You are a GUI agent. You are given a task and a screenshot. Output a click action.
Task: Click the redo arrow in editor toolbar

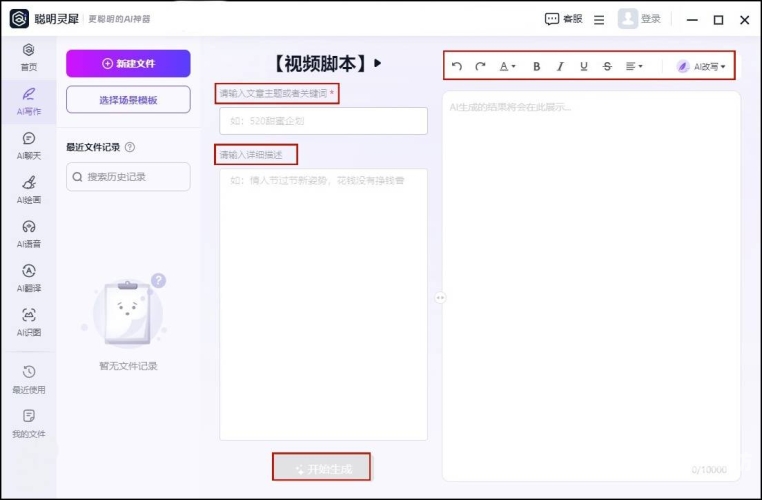pos(480,66)
